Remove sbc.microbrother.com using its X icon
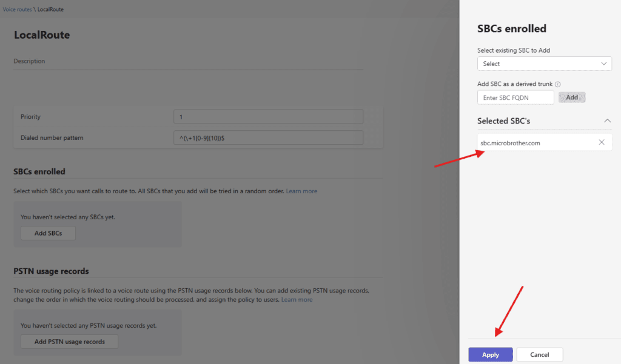Viewport: 621px width, 364px height. tap(601, 142)
